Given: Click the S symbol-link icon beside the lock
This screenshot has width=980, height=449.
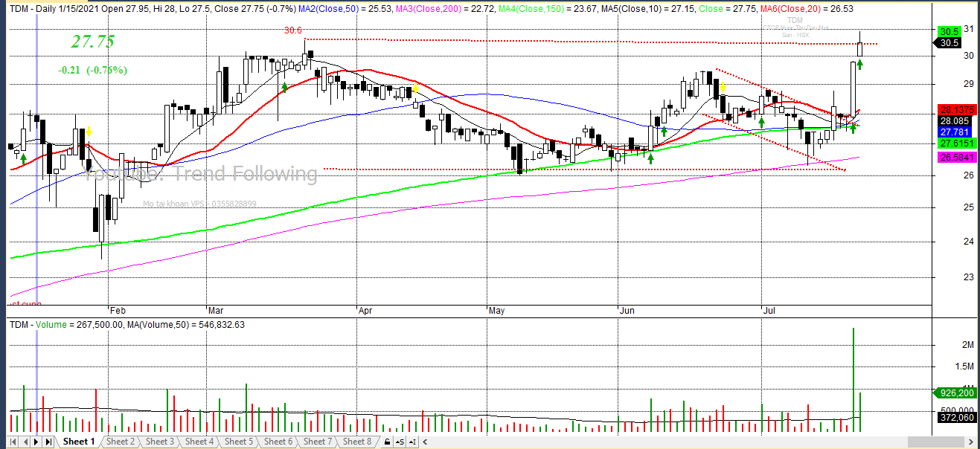Looking at the screenshot, I should (397, 442).
